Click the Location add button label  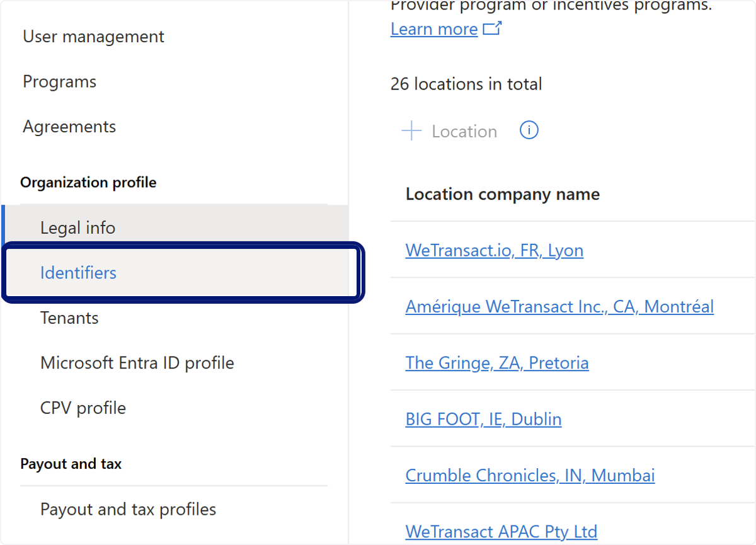464,131
